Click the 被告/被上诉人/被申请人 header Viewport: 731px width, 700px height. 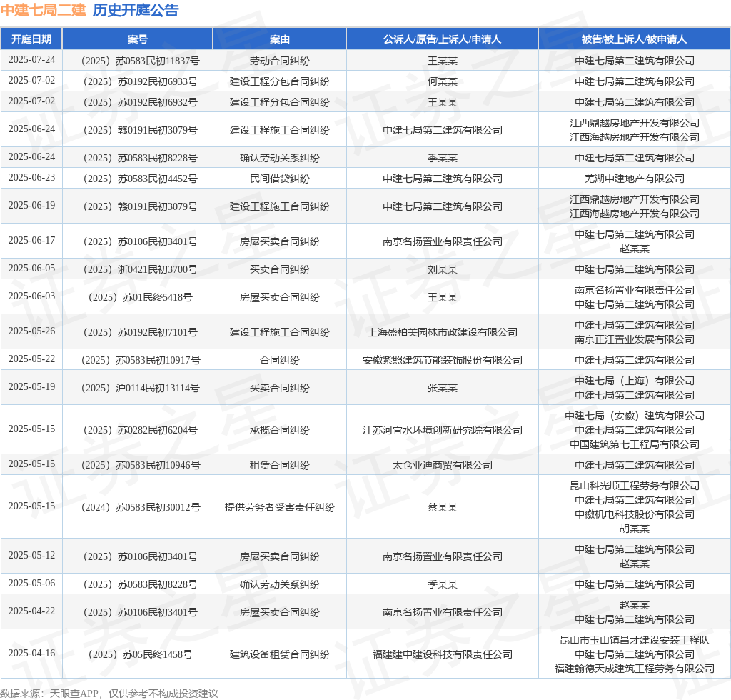pyautogui.click(x=634, y=39)
